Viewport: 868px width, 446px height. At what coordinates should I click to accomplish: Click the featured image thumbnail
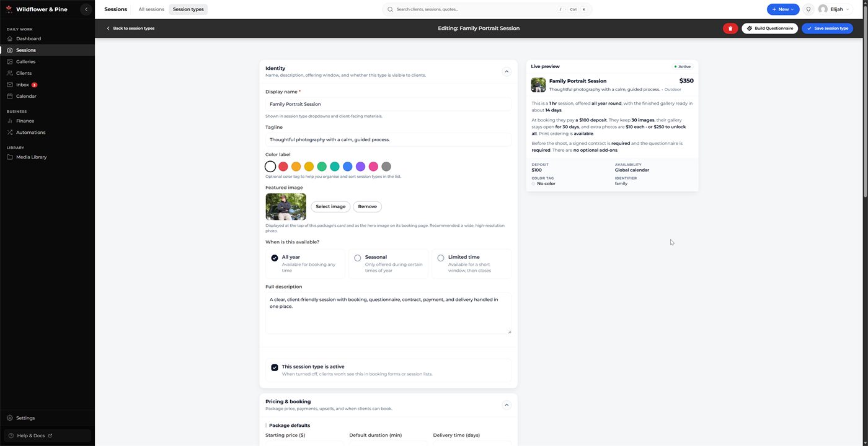[x=286, y=207]
